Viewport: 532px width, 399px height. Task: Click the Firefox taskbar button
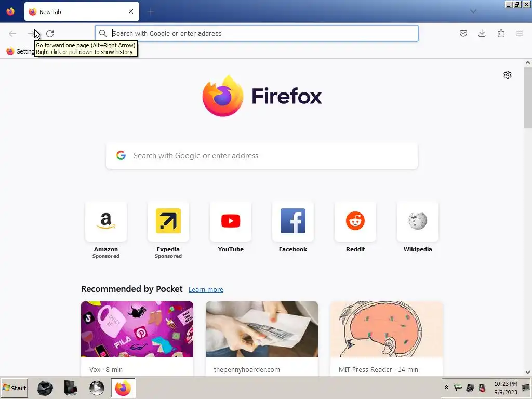123,388
